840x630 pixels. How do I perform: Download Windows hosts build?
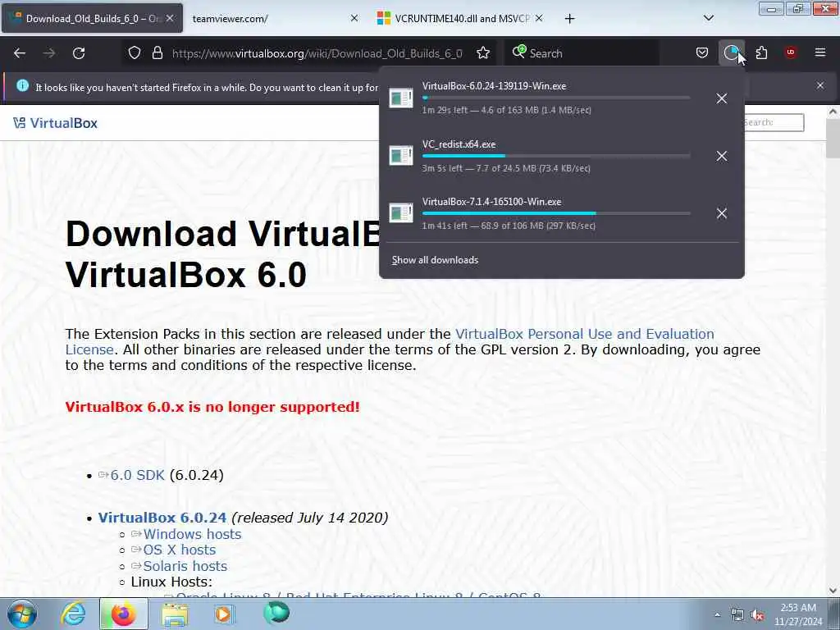(x=192, y=534)
